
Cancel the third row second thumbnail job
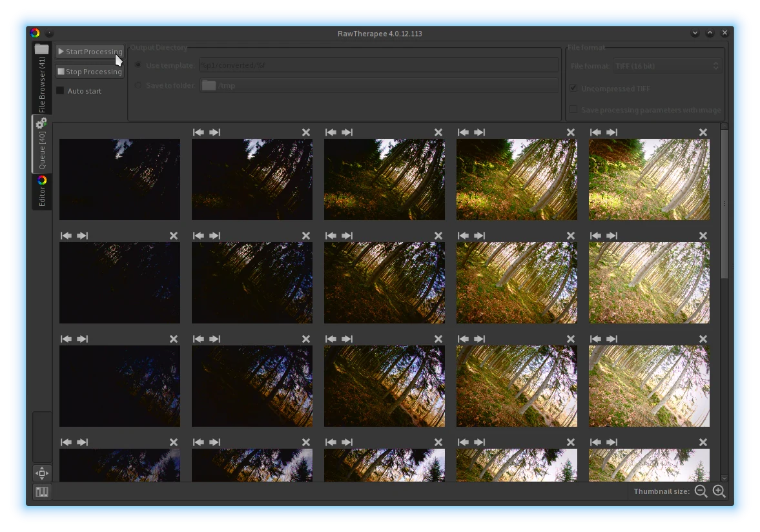click(306, 339)
